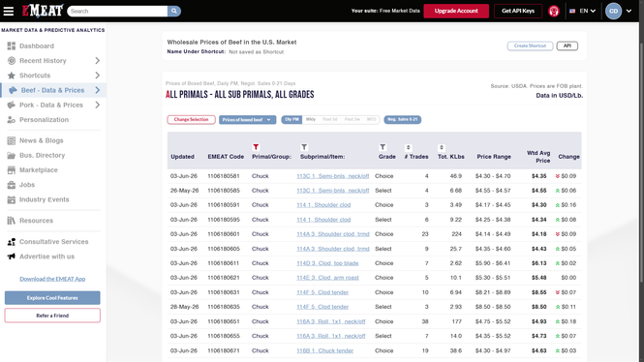Open the 116B 1, Chuck tender link
This screenshot has height=362, width=644.
tap(324, 351)
